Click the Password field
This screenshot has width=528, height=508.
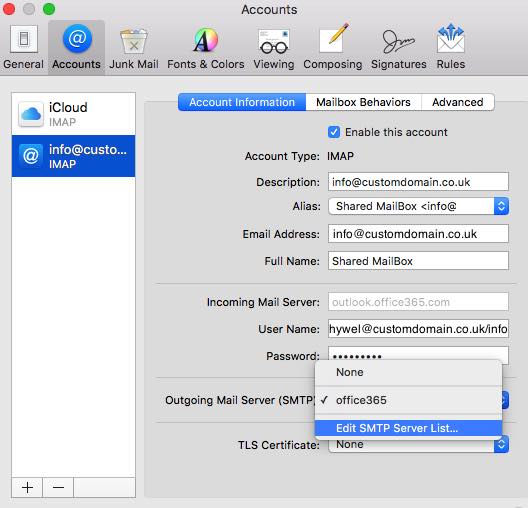(x=418, y=355)
